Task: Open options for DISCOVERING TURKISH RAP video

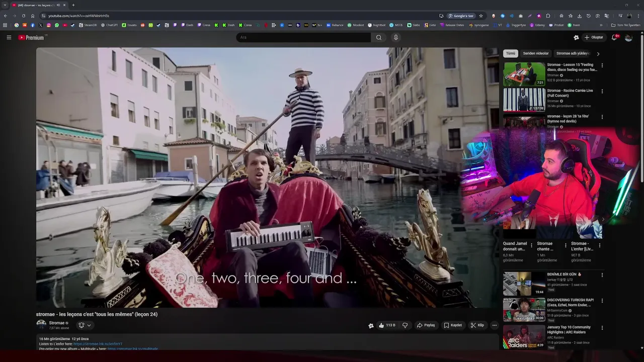Action: coord(602,301)
